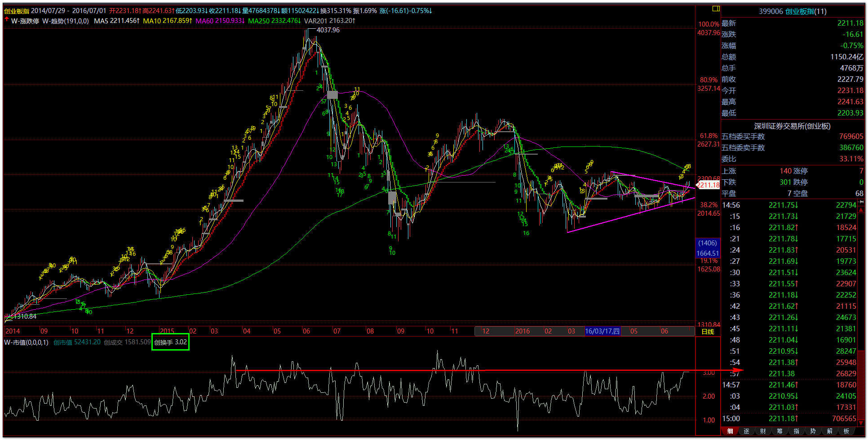Switch to the 势 trend tab

813,431
